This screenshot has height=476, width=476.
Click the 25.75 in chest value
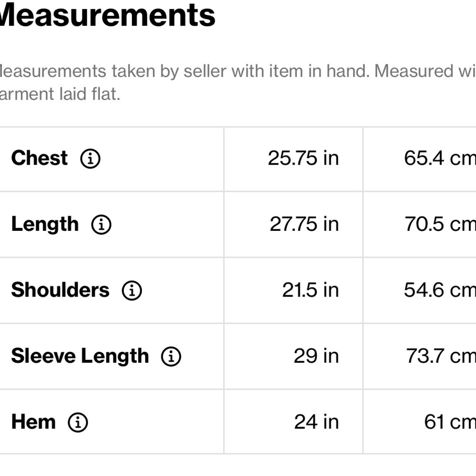(x=303, y=158)
